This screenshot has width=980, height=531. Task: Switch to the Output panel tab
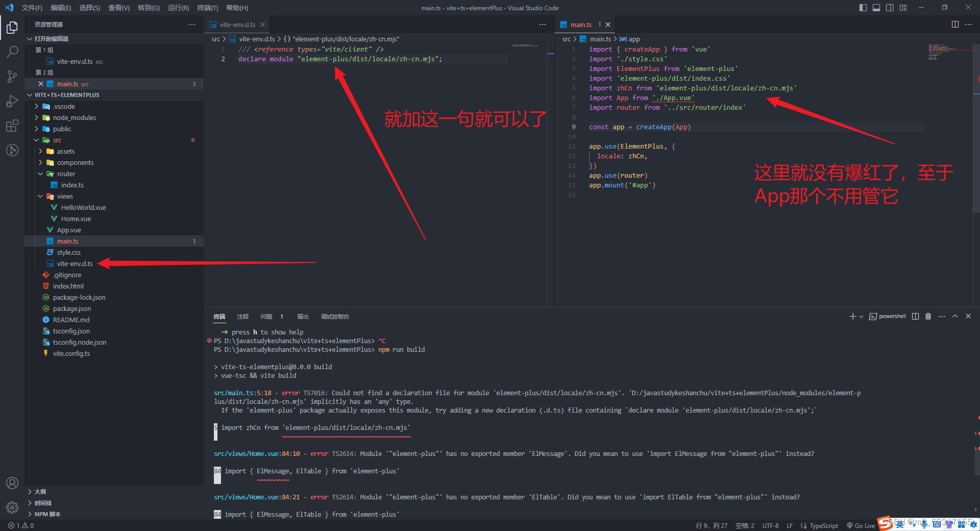pos(303,317)
